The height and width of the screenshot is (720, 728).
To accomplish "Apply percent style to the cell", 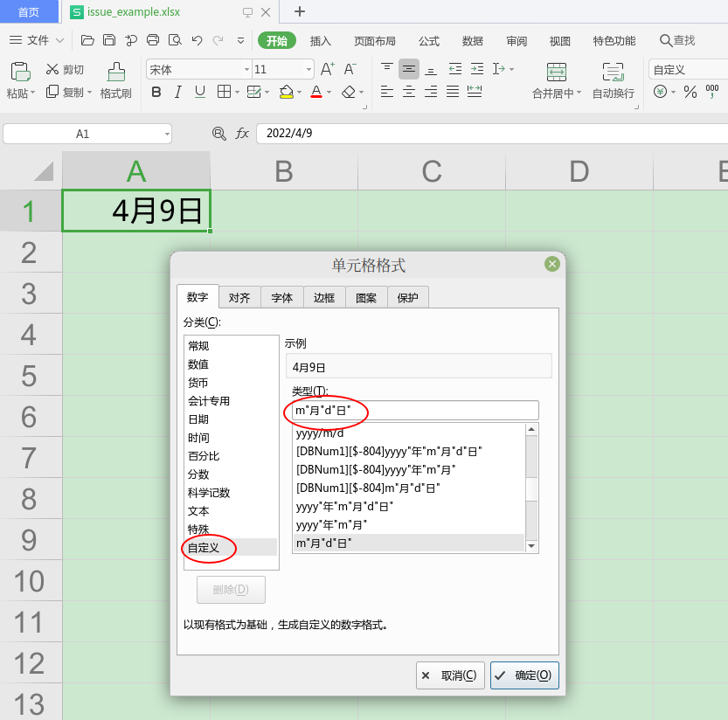I will click(x=690, y=92).
